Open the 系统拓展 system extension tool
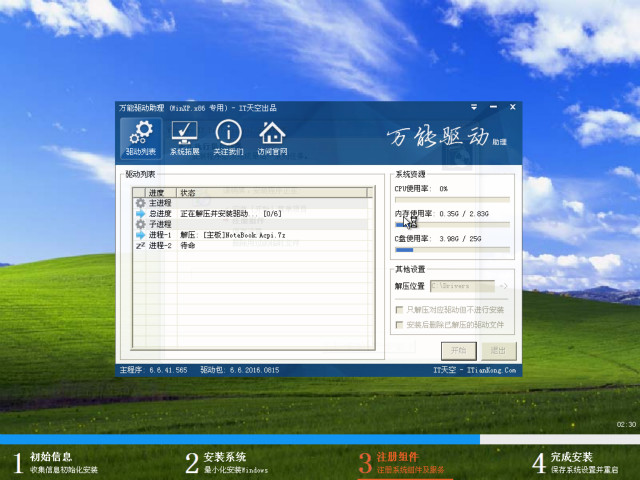Screen dimensions: 640x480 point(184,138)
